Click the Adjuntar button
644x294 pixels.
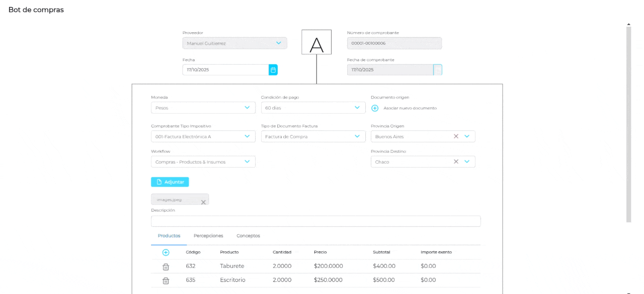[170, 181]
